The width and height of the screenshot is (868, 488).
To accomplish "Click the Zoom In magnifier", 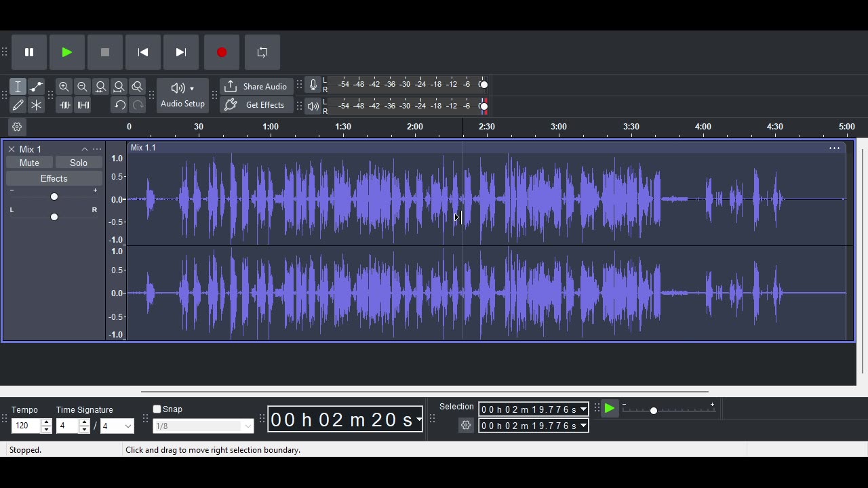I will pos(64,87).
